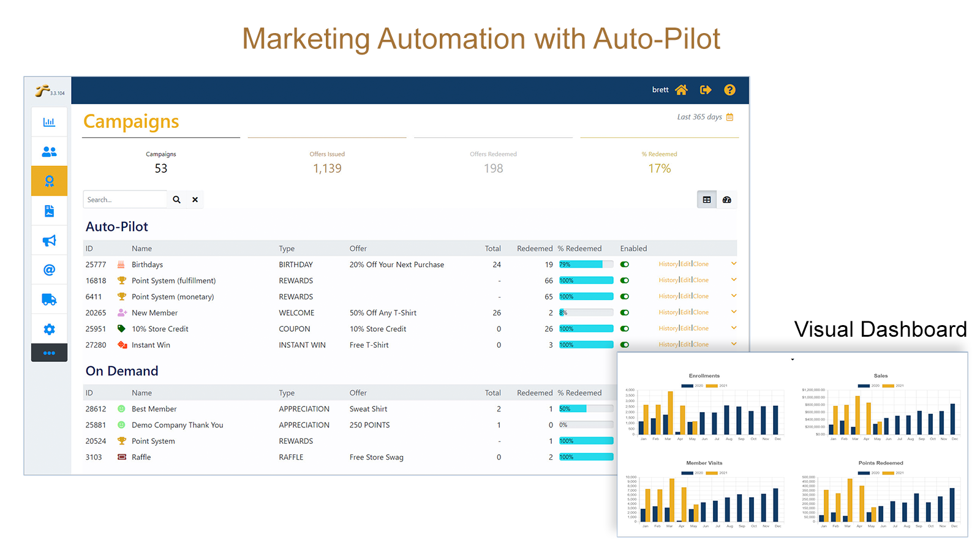Open History for New Member campaign

(x=668, y=312)
